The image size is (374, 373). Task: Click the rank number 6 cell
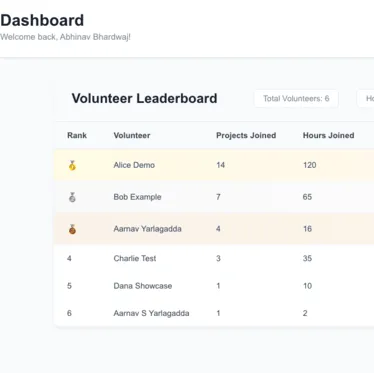[x=69, y=313]
